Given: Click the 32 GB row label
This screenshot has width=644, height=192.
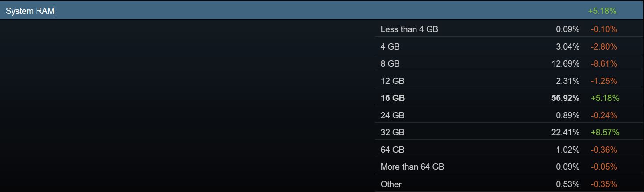Looking at the screenshot, I should [x=392, y=132].
